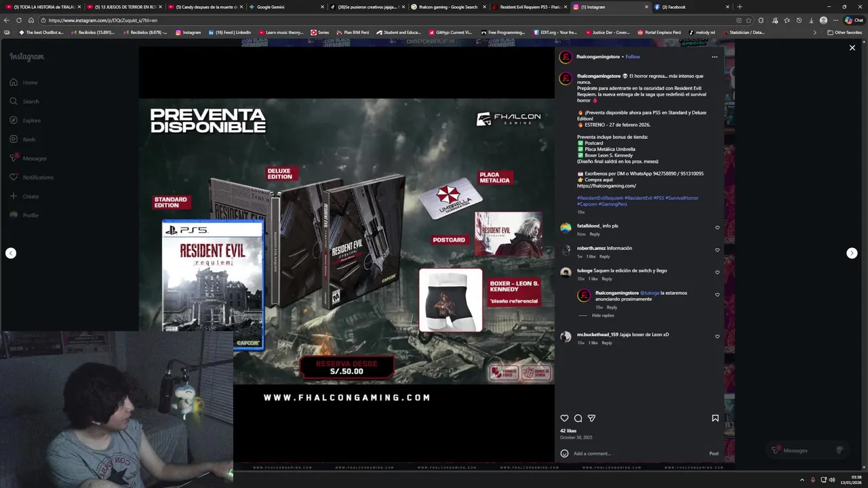868x488 pixels.
Task: Save the post with the bookmark icon
Action: [x=715, y=418]
